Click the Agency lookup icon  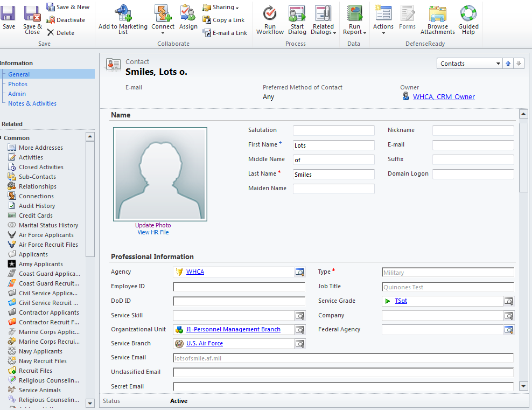(300, 272)
